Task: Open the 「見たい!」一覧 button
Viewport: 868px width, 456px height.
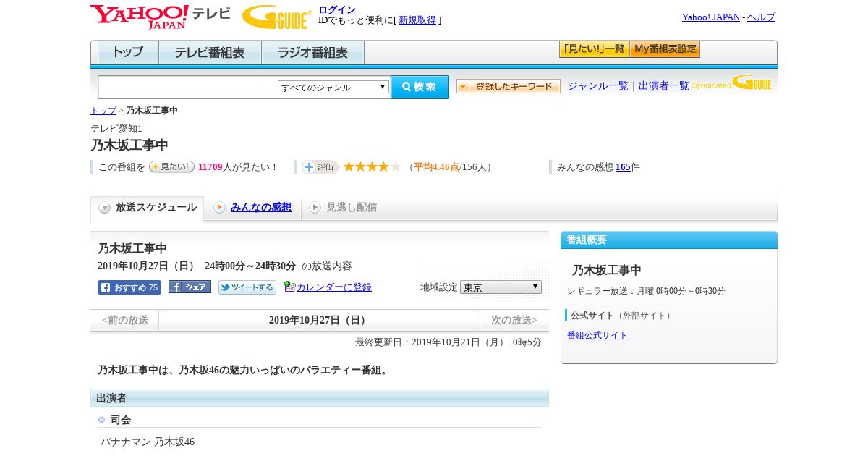Action: (x=594, y=49)
